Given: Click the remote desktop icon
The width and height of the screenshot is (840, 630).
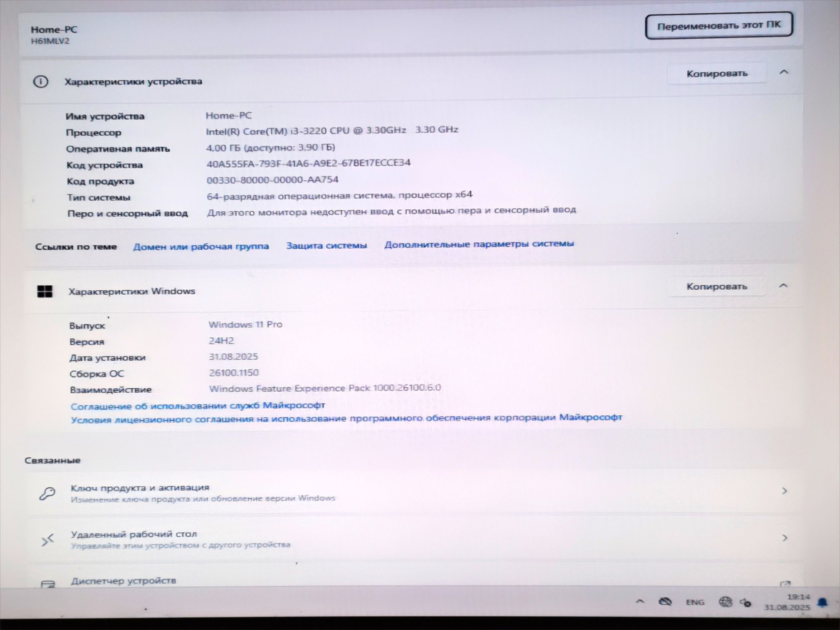Looking at the screenshot, I should [48, 540].
